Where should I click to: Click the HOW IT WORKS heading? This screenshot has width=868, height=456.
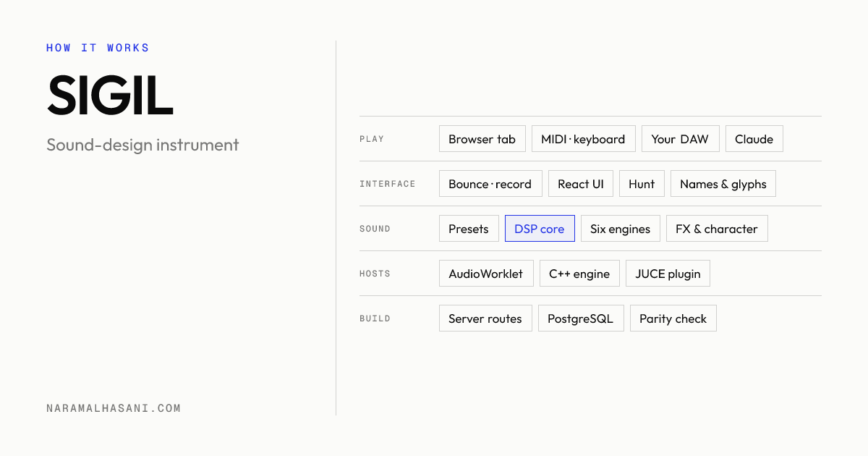98,48
